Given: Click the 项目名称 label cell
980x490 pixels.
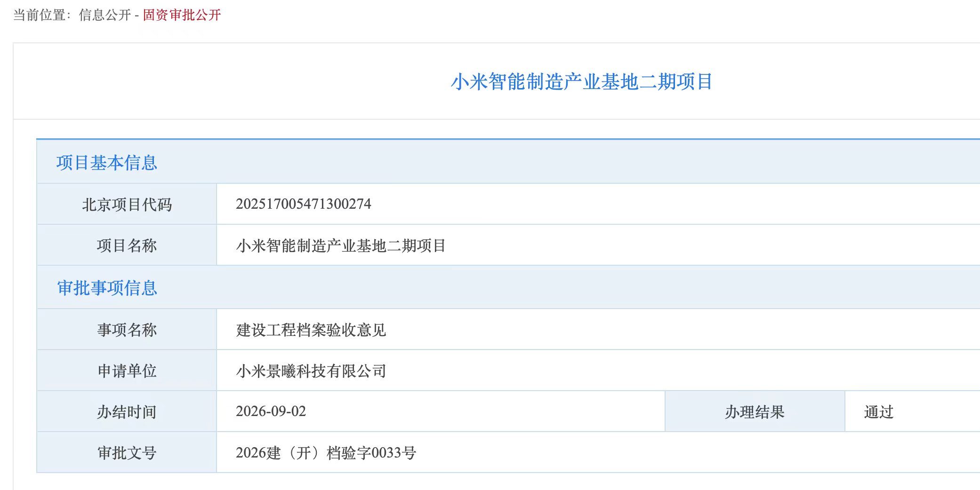Looking at the screenshot, I should click(127, 245).
